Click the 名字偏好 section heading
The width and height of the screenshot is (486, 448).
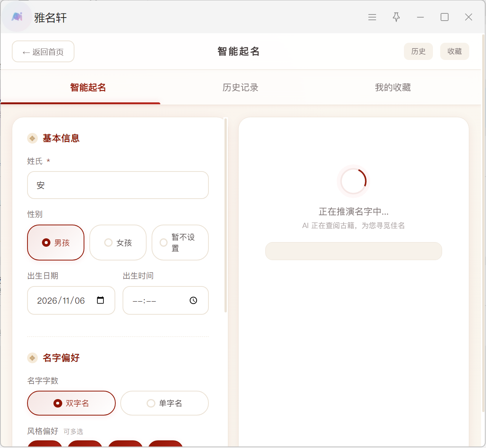pos(61,358)
